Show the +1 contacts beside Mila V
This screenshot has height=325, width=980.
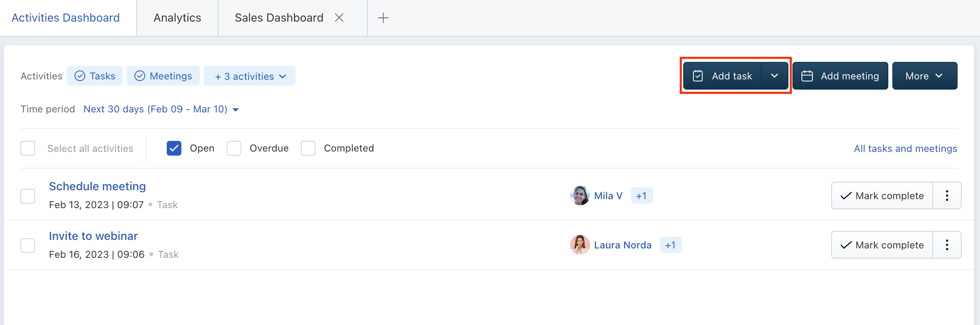point(642,195)
